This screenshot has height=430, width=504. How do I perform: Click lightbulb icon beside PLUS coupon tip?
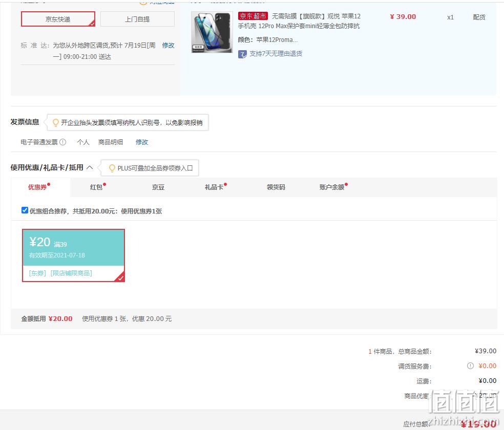point(112,168)
